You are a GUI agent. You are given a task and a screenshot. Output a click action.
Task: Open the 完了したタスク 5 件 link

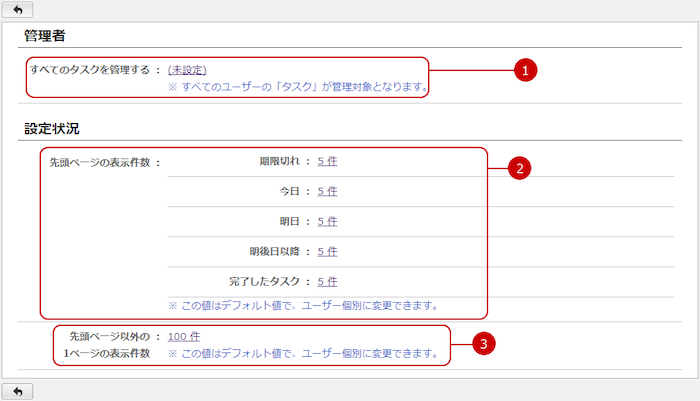tap(327, 282)
